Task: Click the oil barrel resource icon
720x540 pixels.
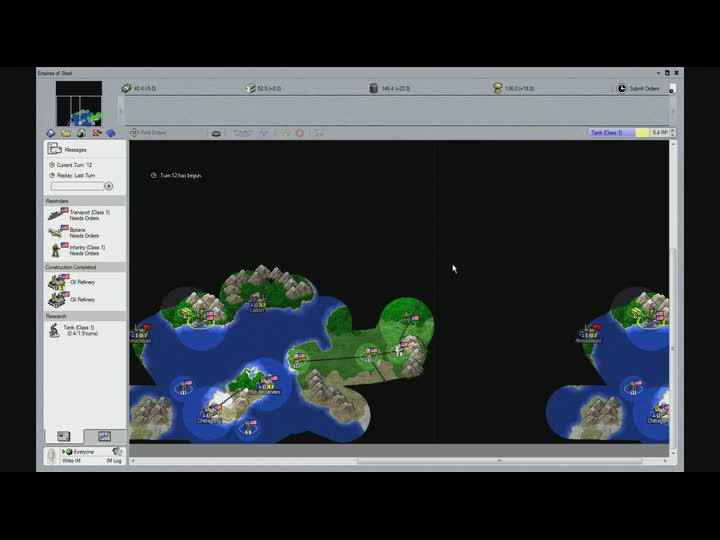Action: (x=374, y=88)
